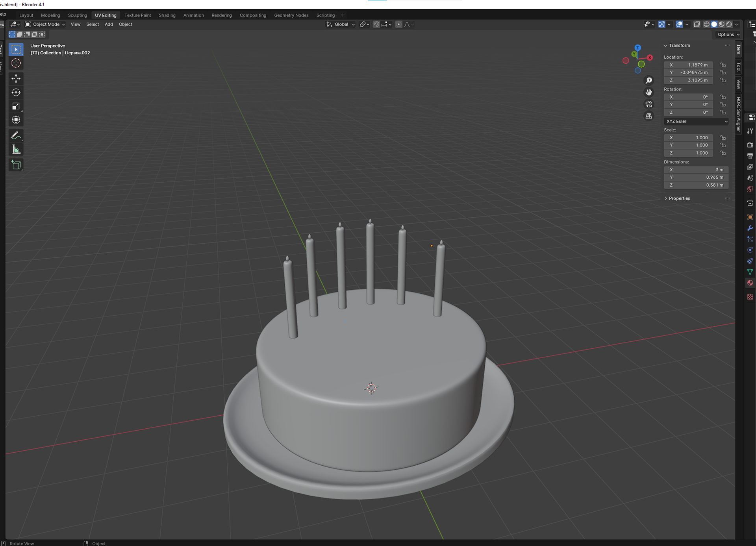The image size is (756, 546).
Task: Switch to the Shading workspace tab
Action: (x=167, y=15)
